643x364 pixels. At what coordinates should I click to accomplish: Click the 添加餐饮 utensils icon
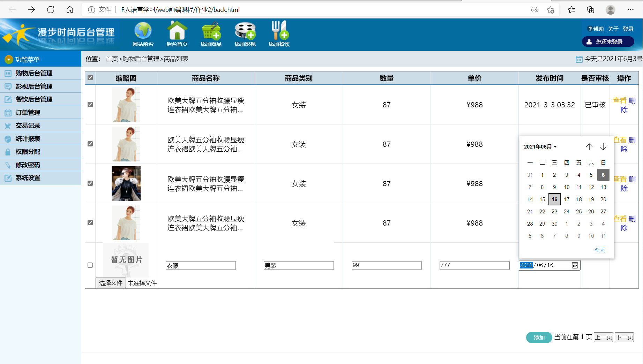click(x=279, y=33)
